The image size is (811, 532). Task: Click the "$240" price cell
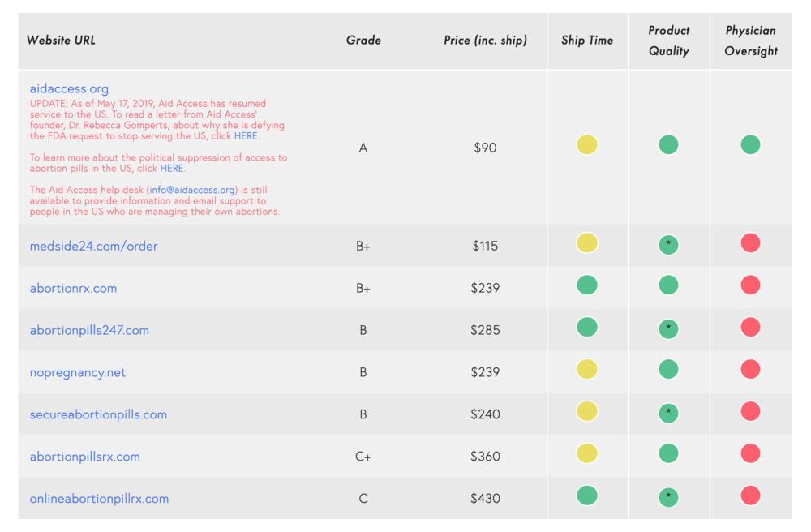click(x=485, y=414)
